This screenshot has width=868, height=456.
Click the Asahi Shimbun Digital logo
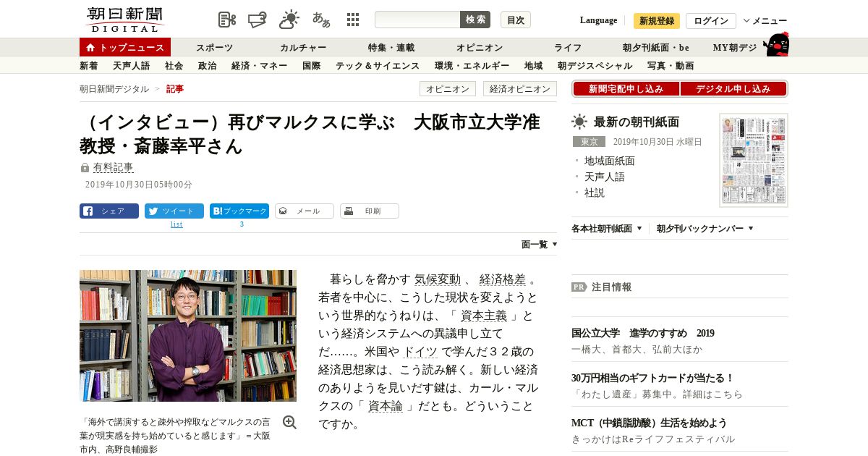[x=124, y=20]
